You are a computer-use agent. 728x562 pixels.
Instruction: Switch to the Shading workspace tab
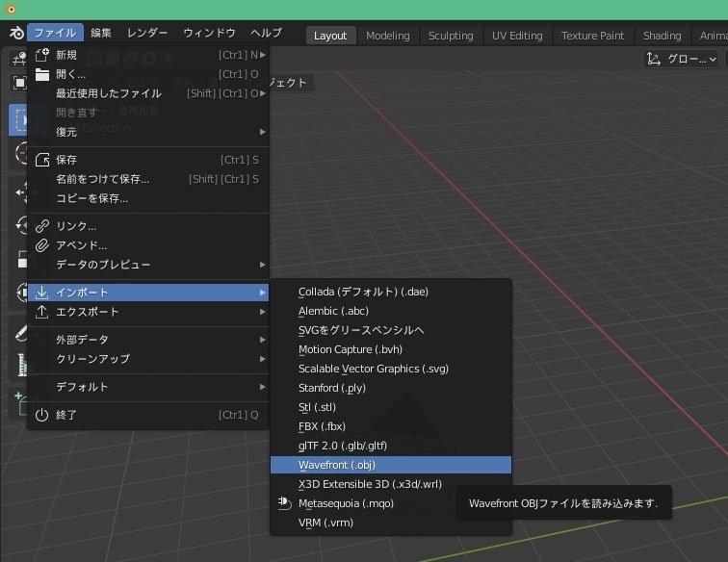coord(663,36)
